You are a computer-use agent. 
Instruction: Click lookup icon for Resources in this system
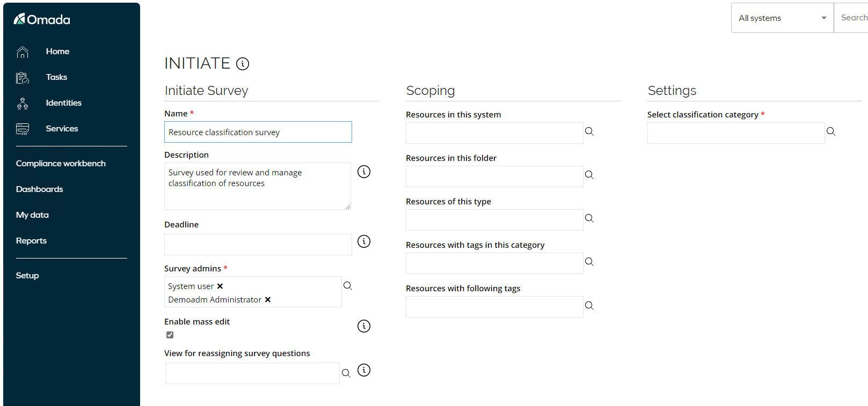coord(589,131)
